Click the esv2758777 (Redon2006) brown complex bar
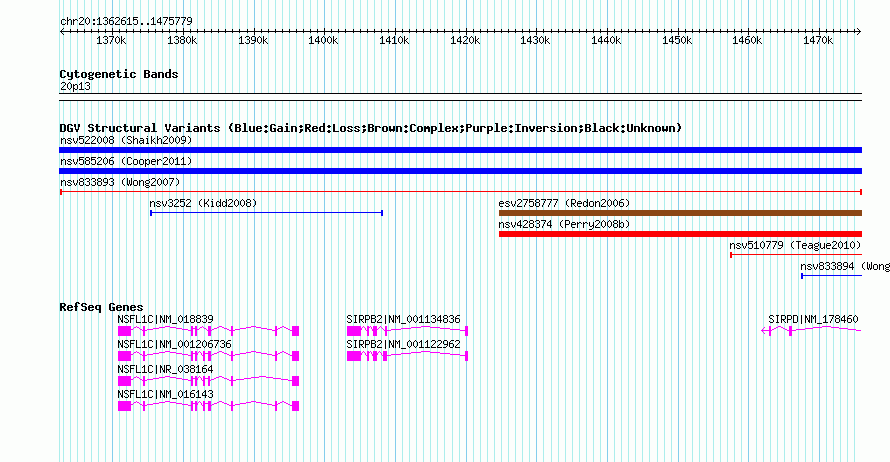Viewport: 890px width, 462px height. [680, 213]
